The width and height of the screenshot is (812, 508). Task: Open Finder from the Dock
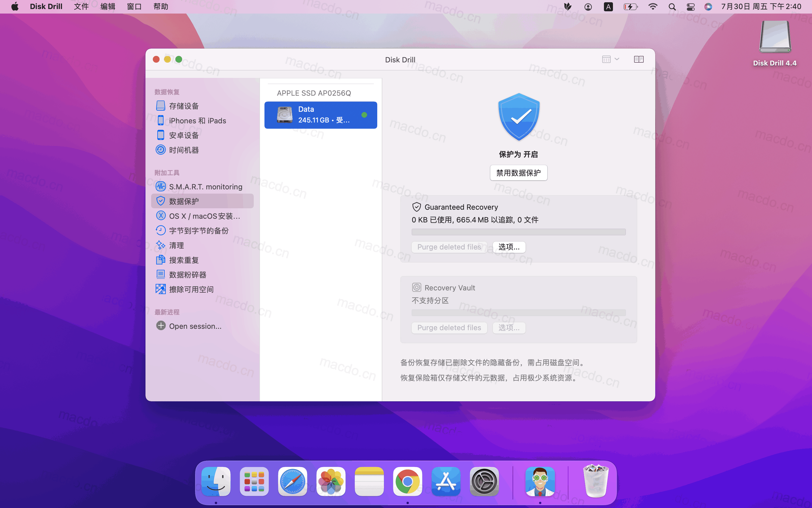(x=216, y=481)
